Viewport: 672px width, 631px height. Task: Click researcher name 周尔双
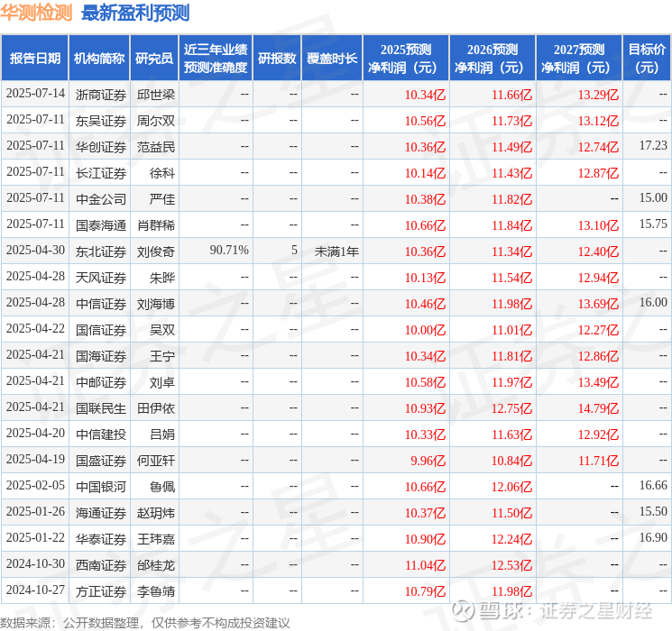click(155, 121)
